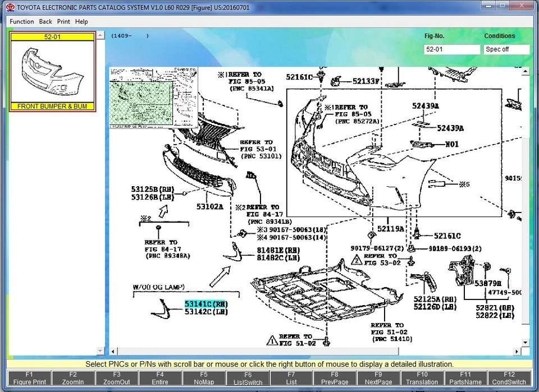Go to next page with F9

click(x=378, y=378)
